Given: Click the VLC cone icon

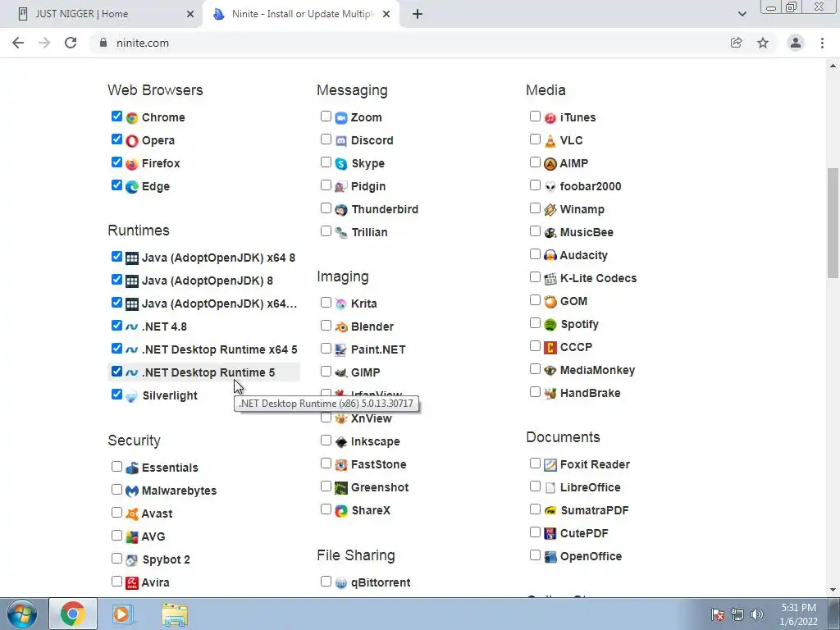Looking at the screenshot, I should click(x=550, y=140).
